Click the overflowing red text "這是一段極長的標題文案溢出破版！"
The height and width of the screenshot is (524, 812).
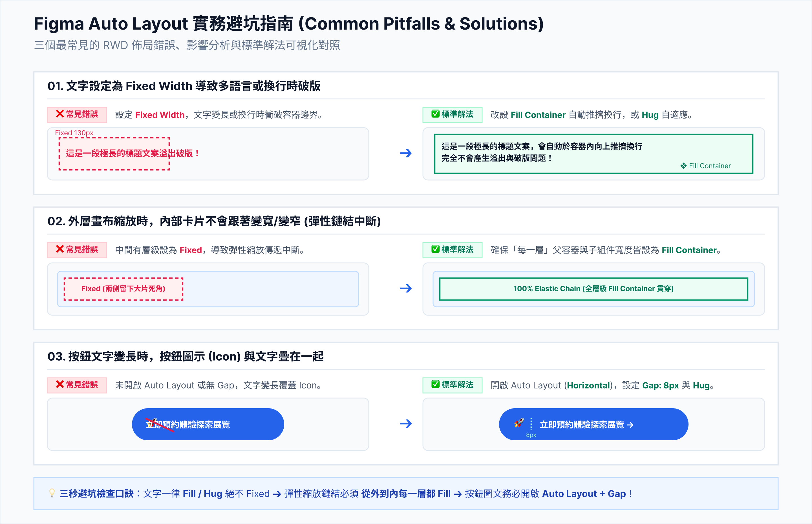(x=133, y=153)
